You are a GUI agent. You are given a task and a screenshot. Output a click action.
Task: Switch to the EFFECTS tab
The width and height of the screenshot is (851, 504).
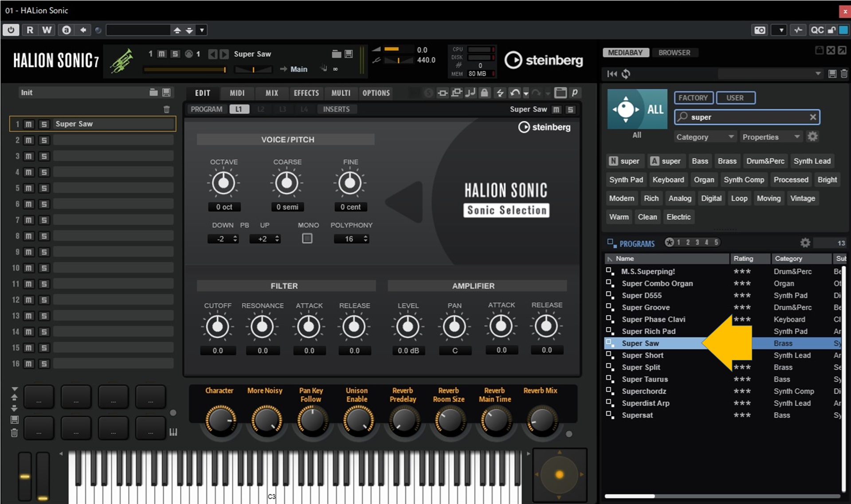pyautogui.click(x=306, y=93)
